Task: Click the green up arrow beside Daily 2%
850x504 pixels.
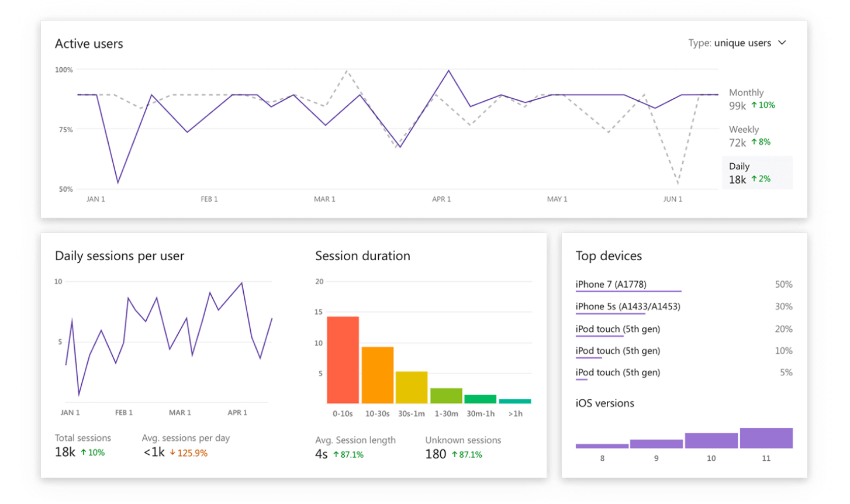Action: 754,179
